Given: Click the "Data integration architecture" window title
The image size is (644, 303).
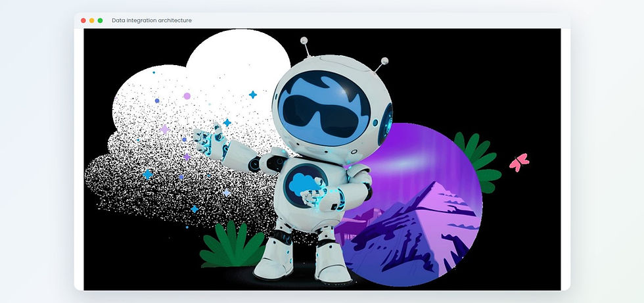Looking at the screenshot, I should [152, 20].
